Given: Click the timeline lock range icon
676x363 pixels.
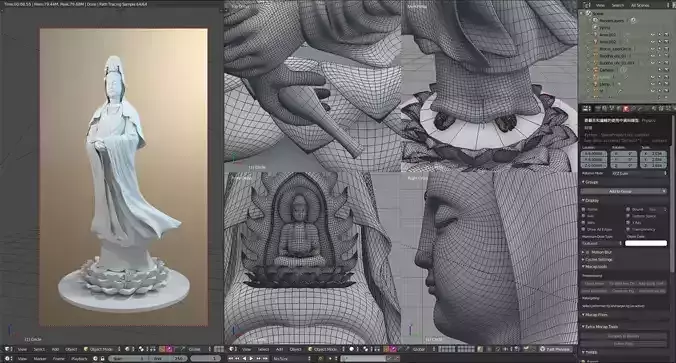Looking at the screenshot, I should pyautogui.click(x=103, y=359).
